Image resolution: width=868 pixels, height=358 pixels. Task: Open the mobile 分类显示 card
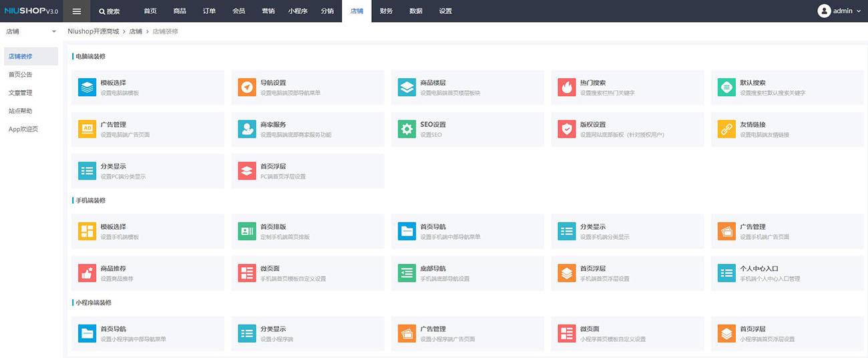point(628,231)
